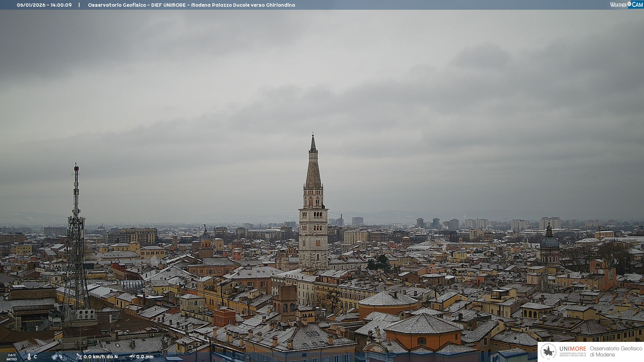
Task: Click the timestamp 06/01/2026 14:00:09
Action: coord(44,5)
